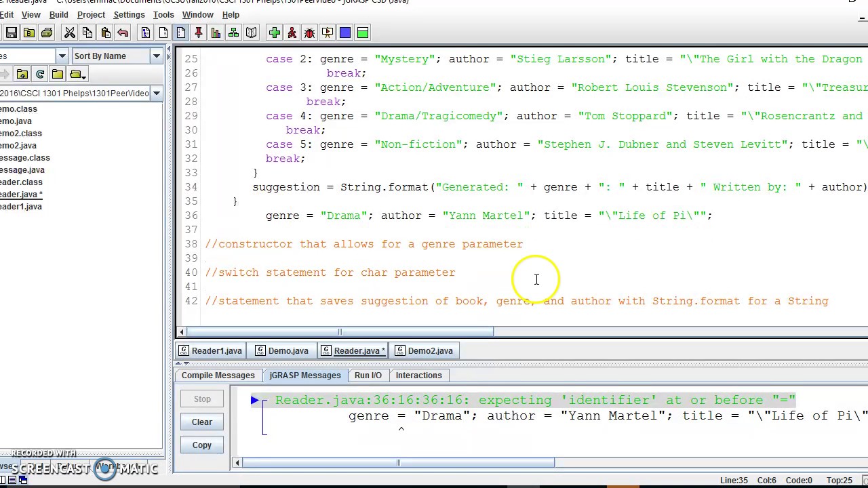Switch to the Demo.java editor tab
Screen dimensions: 868x488
(x=282, y=351)
